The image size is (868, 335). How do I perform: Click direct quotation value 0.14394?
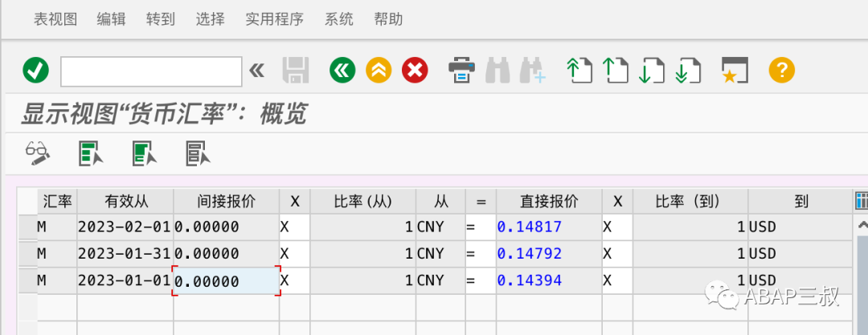(x=549, y=280)
